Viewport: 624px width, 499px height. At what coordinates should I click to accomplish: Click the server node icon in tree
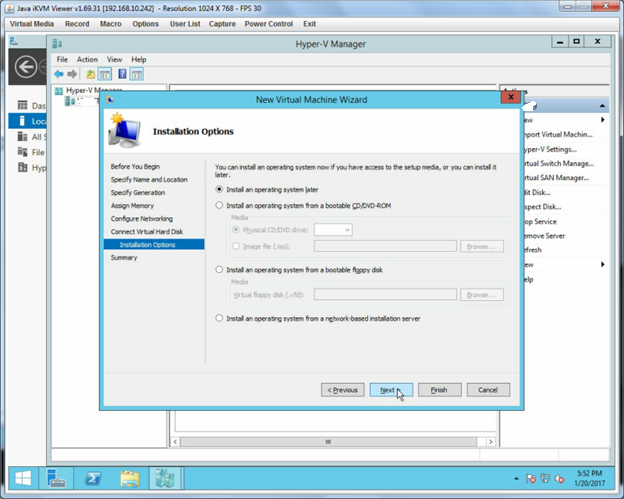click(70, 101)
